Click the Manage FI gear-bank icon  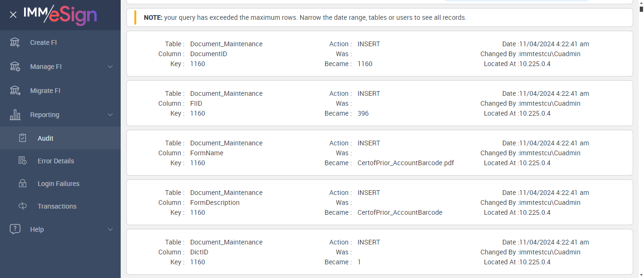click(15, 67)
